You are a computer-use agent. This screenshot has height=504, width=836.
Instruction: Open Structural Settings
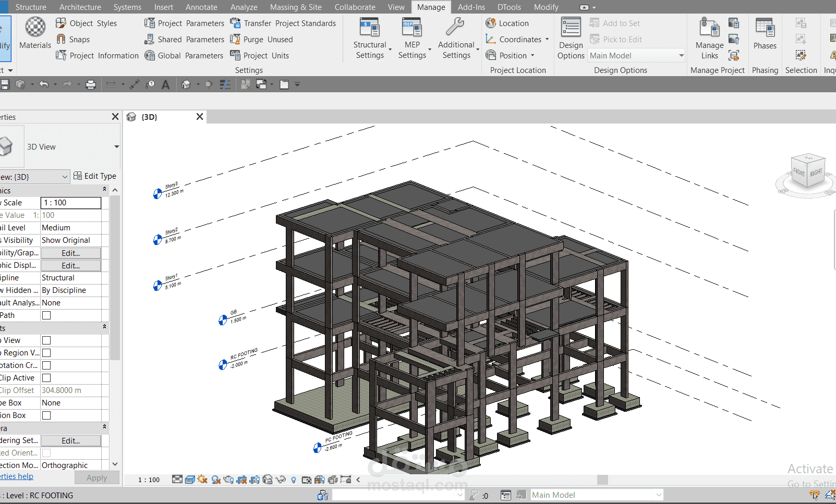click(x=370, y=39)
